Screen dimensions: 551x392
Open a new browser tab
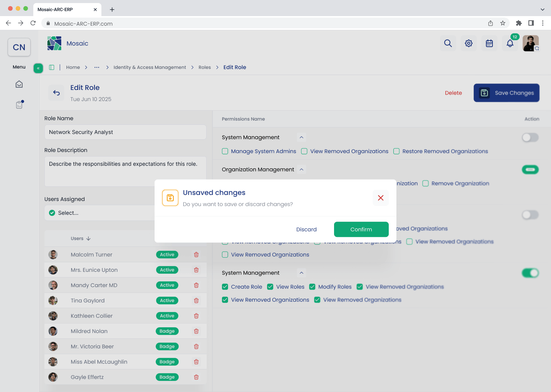112,10
